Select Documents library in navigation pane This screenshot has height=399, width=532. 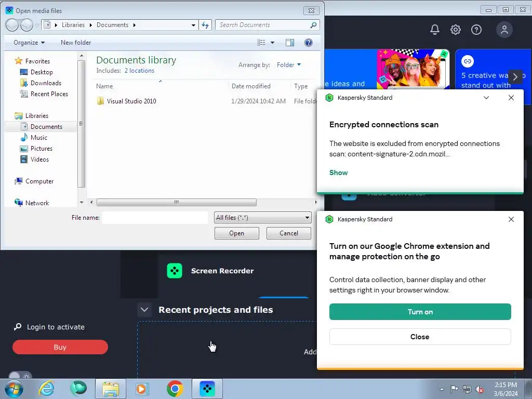point(42,127)
